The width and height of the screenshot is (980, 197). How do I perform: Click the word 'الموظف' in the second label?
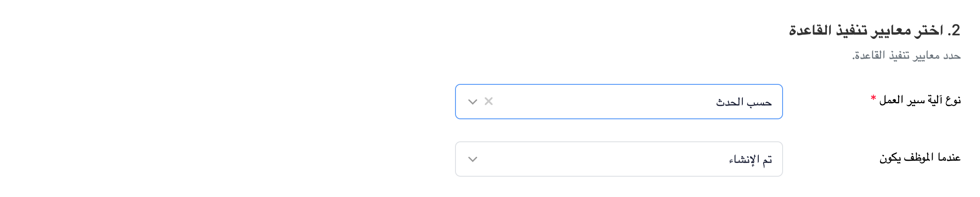(918, 158)
